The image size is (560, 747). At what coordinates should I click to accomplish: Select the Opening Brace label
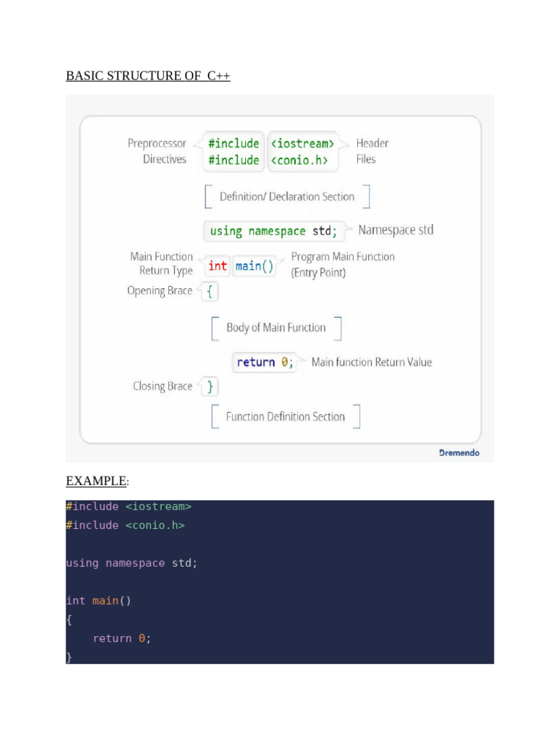(160, 290)
